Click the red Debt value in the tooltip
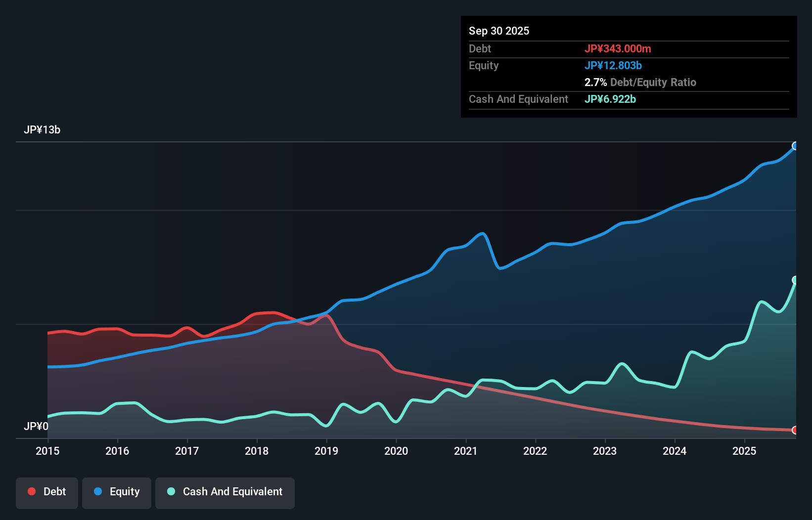This screenshot has width=812, height=520. click(618, 48)
